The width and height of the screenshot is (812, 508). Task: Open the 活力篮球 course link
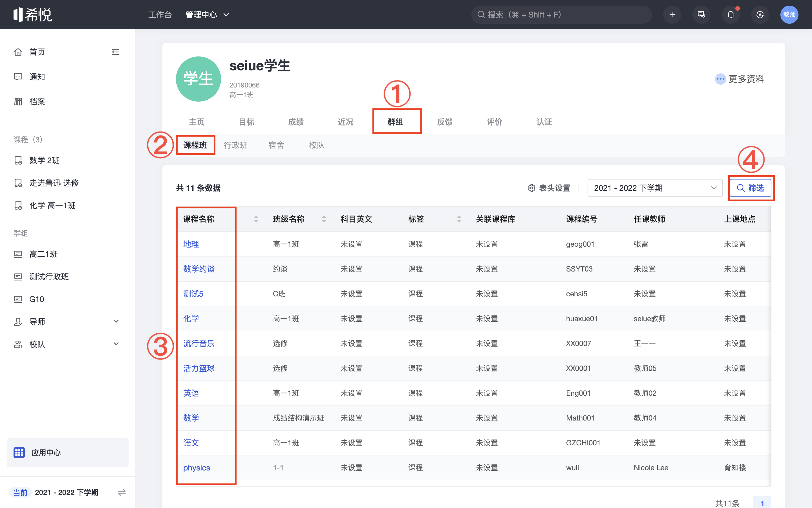(x=199, y=369)
